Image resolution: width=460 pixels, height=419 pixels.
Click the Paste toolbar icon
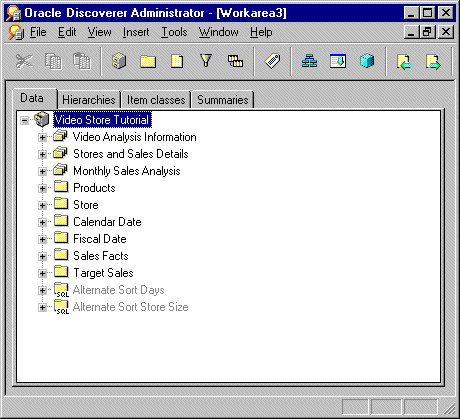82,61
